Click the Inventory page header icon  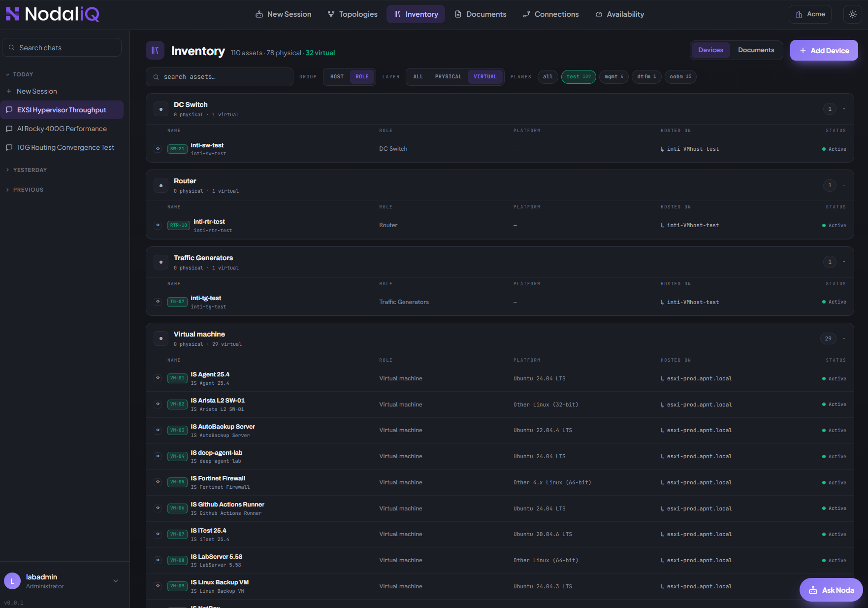(x=155, y=50)
